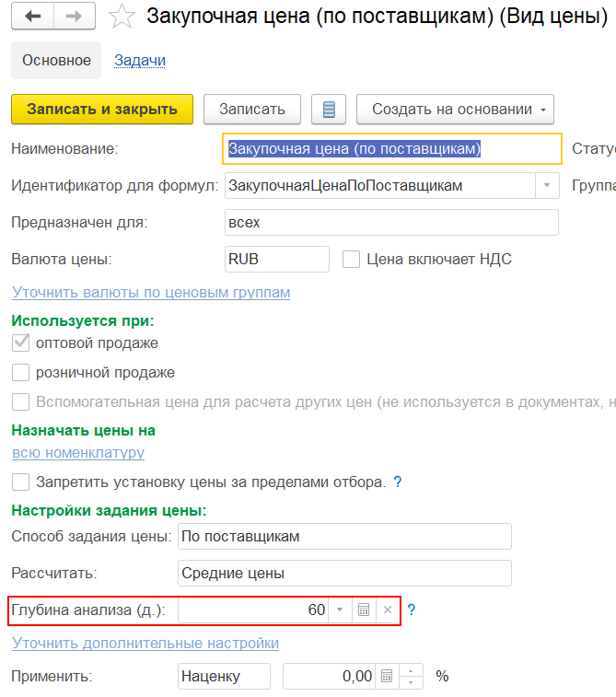The image size is (616, 697).
Task: Open 'Уточнить валюты по ценовым группам' link
Action: click(151, 293)
